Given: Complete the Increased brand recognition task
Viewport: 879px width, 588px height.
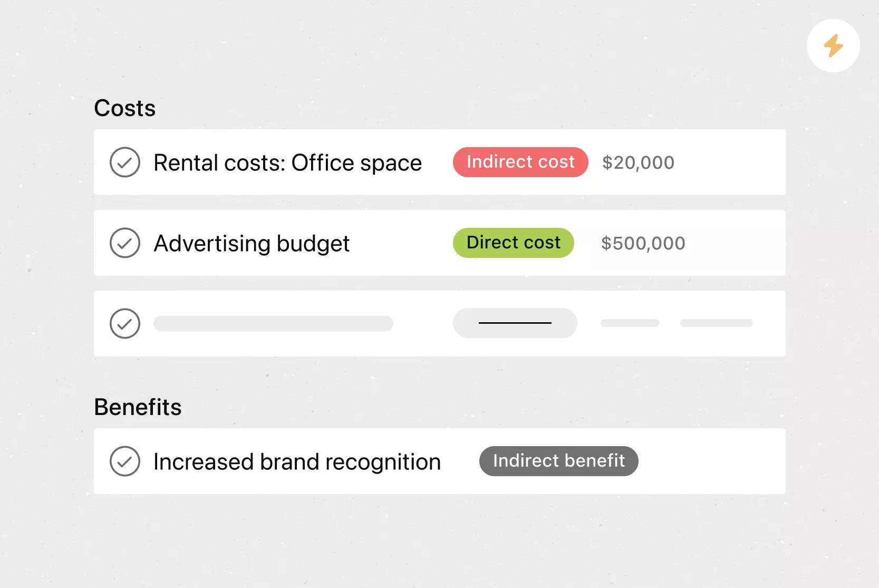Looking at the screenshot, I should pos(125,461).
